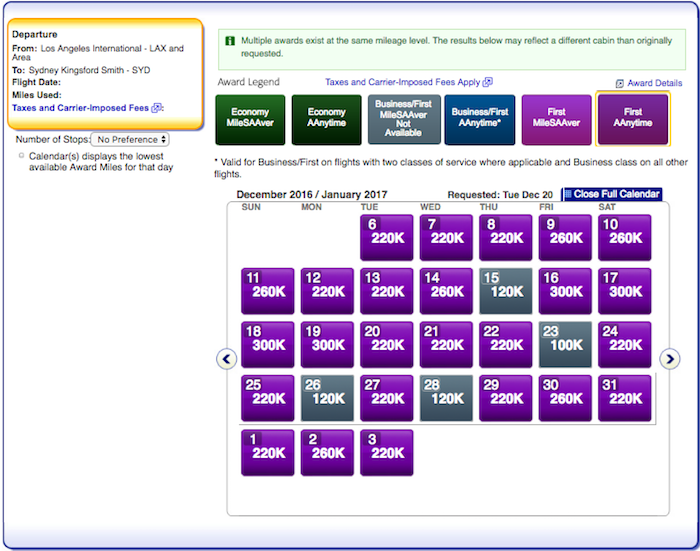
Task: Go to next month with right arrow
Action: tap(670, 359)
